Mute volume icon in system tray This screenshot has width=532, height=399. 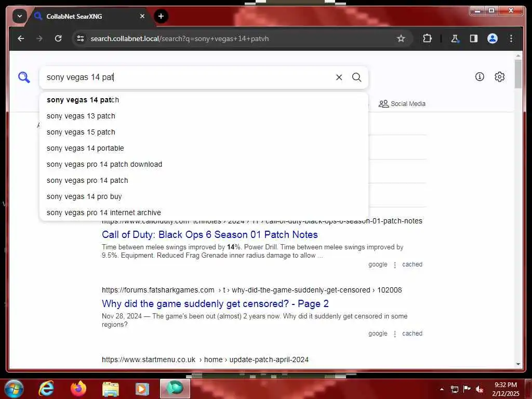coord(480,390)
